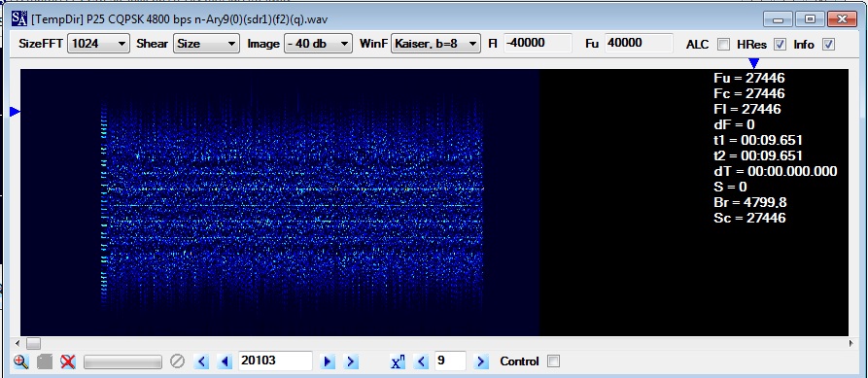Toggle the ALC checkbox
Screen dimensions: 868x378
point(723,45)
